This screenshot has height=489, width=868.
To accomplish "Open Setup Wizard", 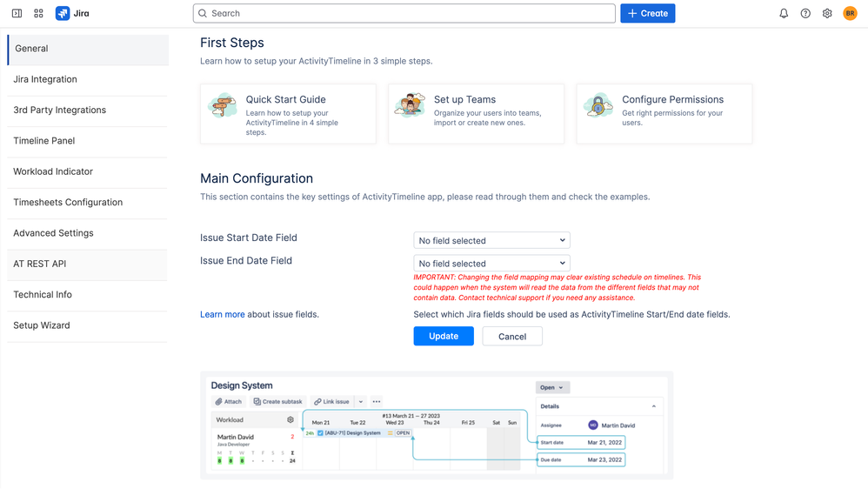I will (88, 325).
